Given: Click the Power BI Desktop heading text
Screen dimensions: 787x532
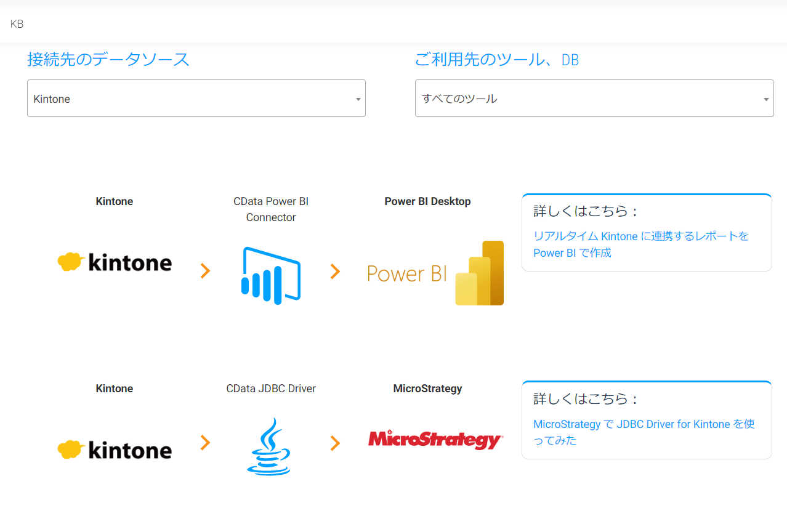Looking at the screenshot, I should 427,201.
